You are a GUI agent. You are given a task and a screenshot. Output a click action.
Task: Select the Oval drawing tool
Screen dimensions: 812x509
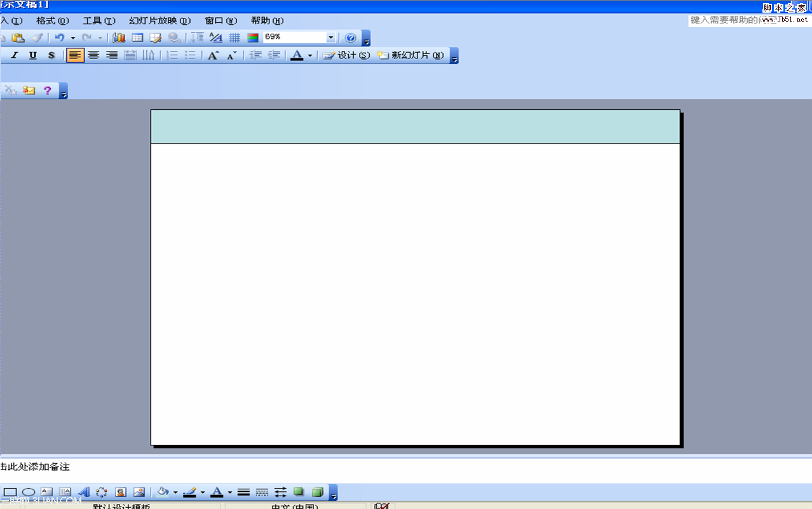[29, 492]
